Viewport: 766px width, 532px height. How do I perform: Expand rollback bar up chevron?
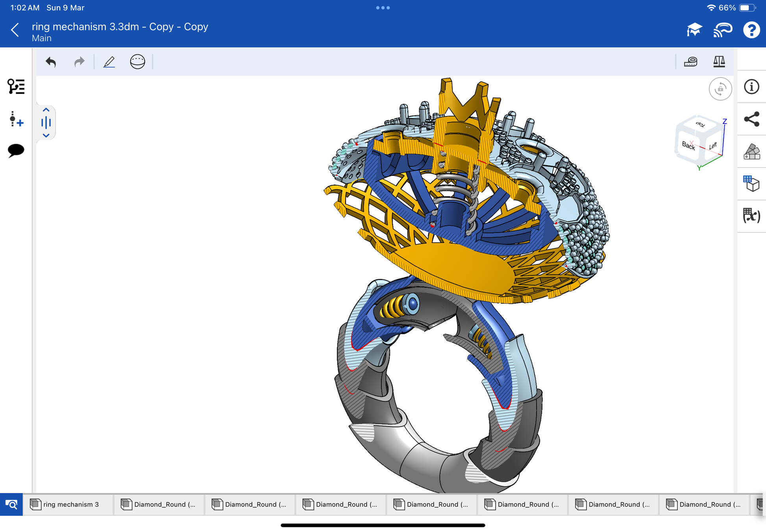click(x=46, y=110)
